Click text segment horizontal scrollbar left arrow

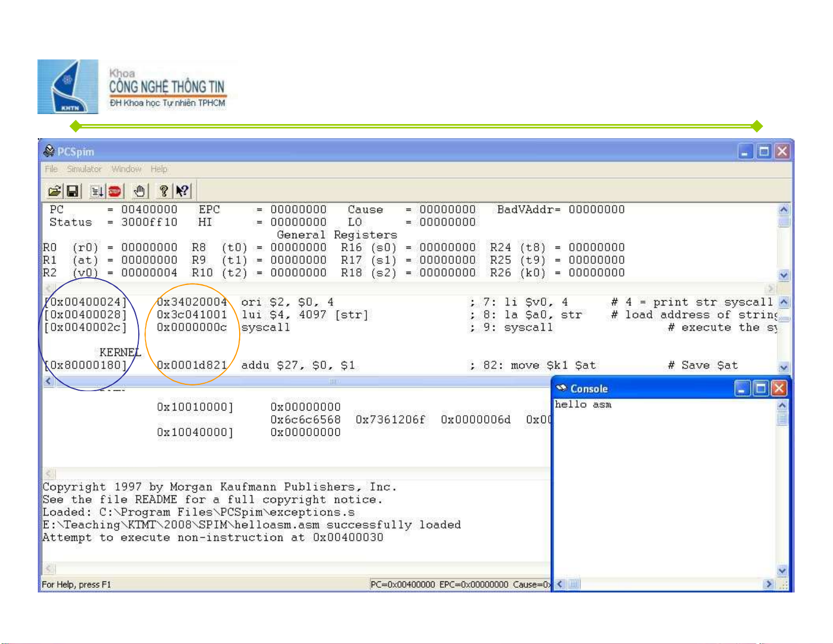[x=48, y=381]
